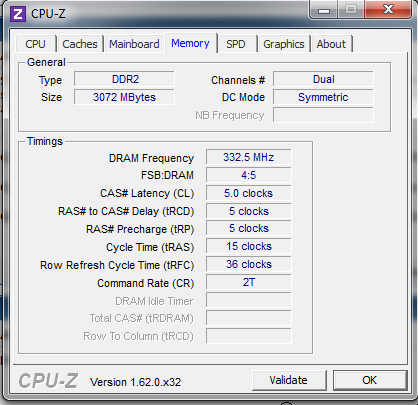Viewport: 418px width, 405px height.
Task: Click the tRP 5 clocks value
Action: (249, 228)
